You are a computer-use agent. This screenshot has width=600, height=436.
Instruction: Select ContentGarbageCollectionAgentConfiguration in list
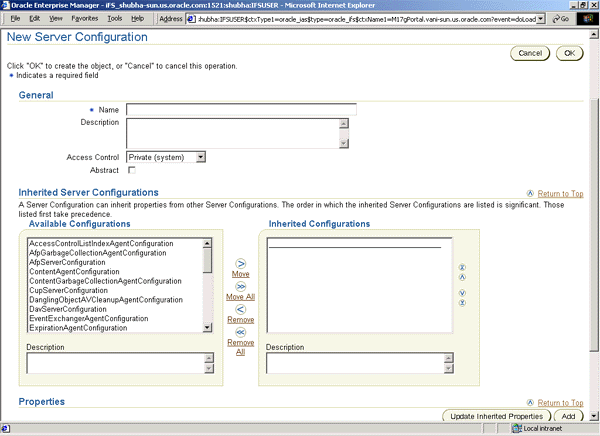point(106,281)
